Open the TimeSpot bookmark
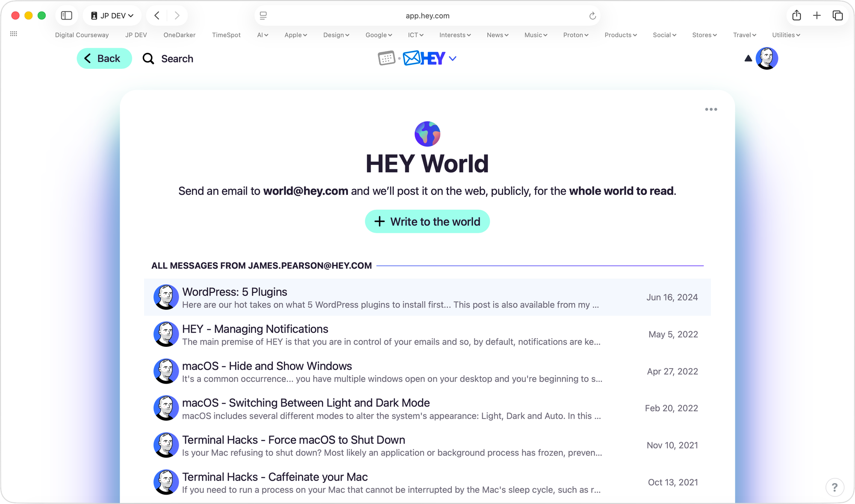 226,35
